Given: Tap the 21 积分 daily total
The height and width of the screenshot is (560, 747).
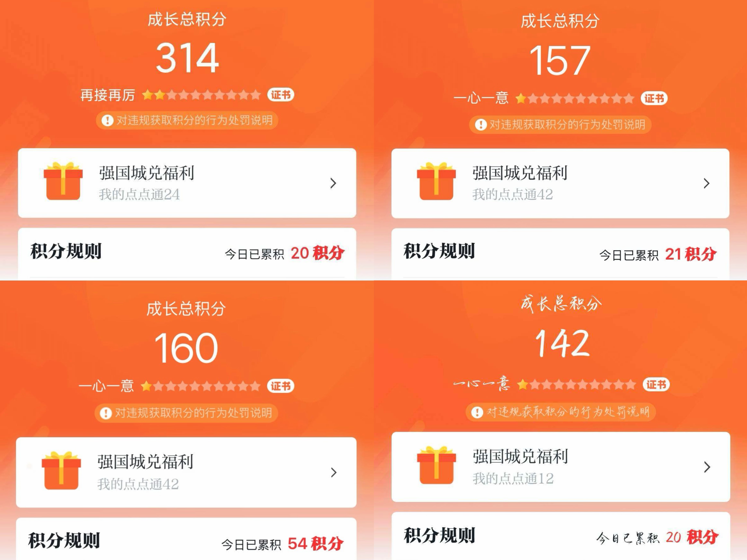Looking at the screenshot, I should click(691, 254).
